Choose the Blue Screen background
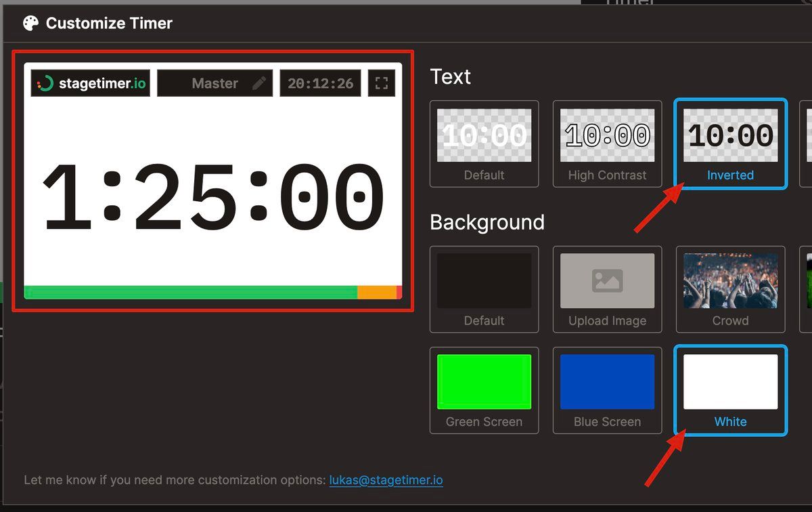This screenshot has height=512, width=812. click(607, 390)
